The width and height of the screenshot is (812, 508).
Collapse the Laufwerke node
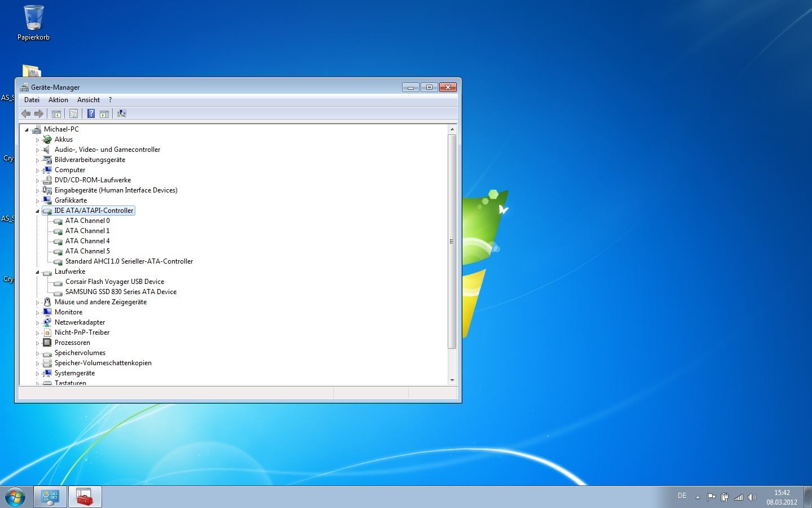[x=38, y=272]
